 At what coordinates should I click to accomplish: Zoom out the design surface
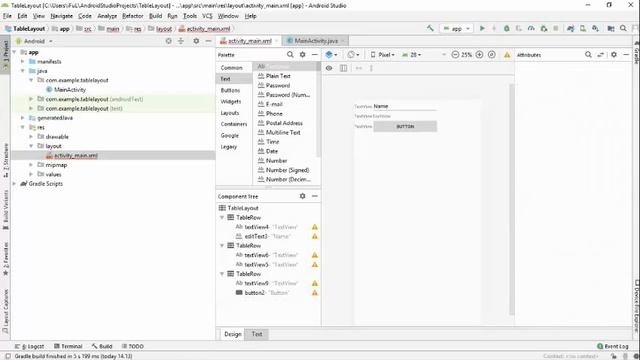pos(455,54)
